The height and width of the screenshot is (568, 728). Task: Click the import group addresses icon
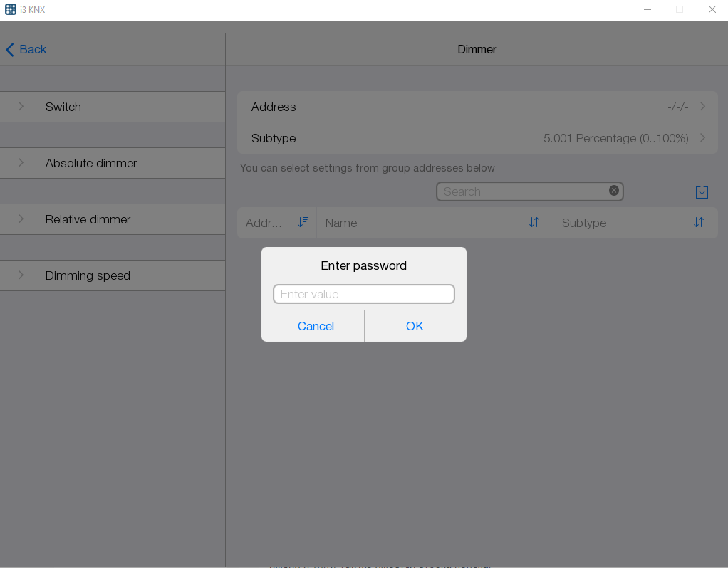(x=702, y=191)
